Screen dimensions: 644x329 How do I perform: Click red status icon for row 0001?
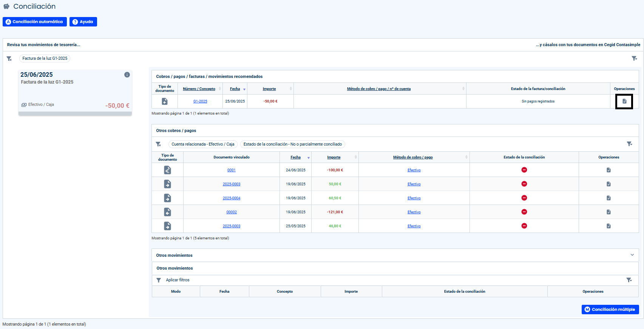pyautogui.click(x=524, y=170)
